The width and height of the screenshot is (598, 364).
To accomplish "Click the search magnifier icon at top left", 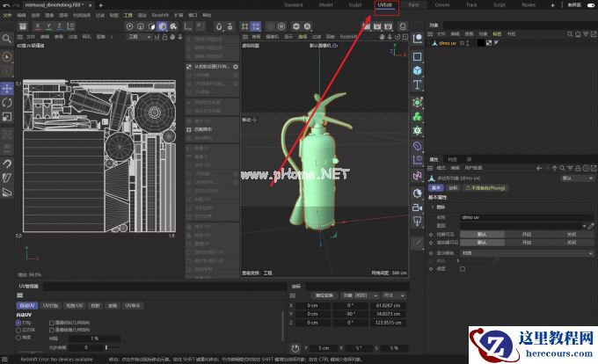I will point(7,39).
